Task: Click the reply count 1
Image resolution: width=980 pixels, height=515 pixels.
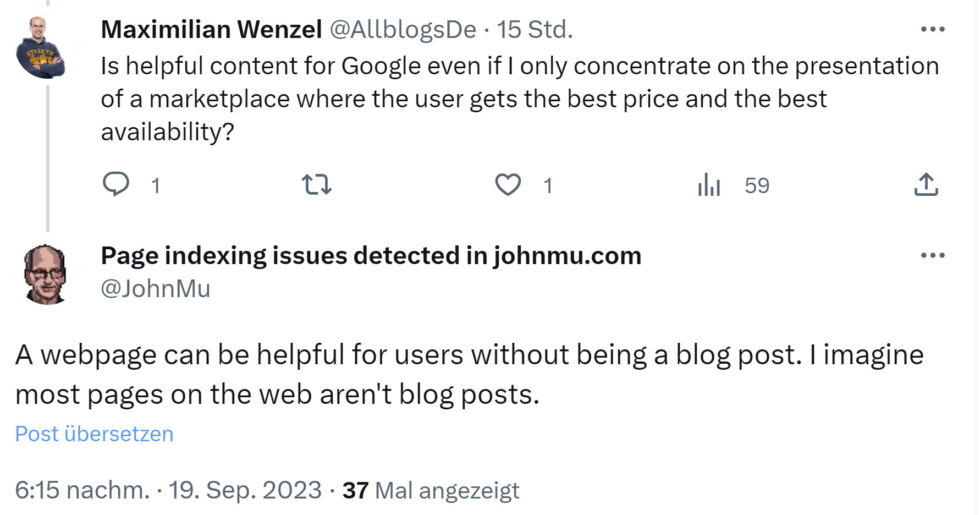Action: pyautogui.click(x=156, y=185)
